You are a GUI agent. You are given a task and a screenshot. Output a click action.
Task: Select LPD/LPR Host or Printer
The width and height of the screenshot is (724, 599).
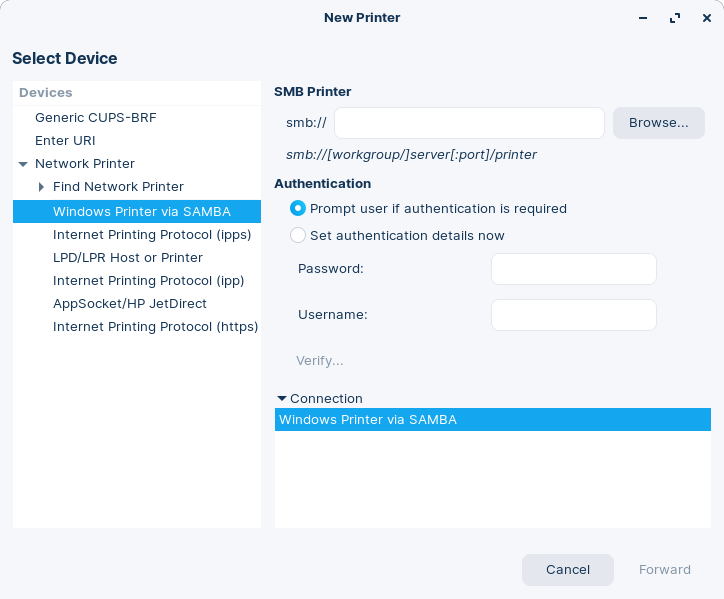pos(127,258)
